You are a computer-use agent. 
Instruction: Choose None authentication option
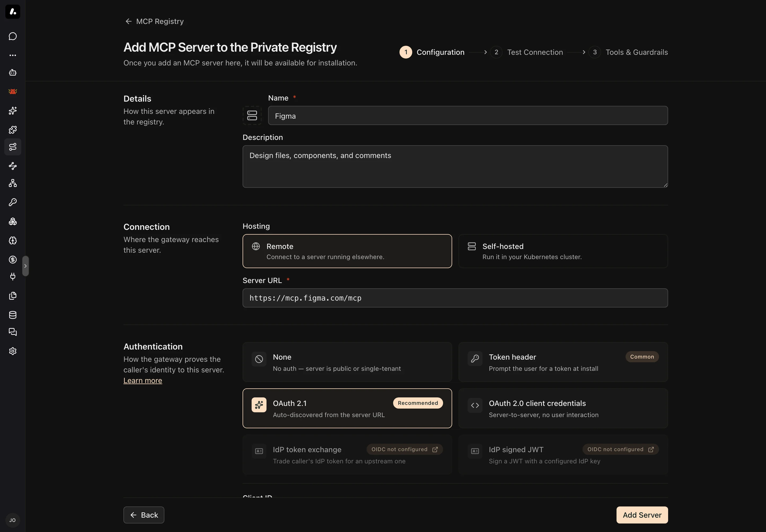pyautogui.click(x=347, y=362)
